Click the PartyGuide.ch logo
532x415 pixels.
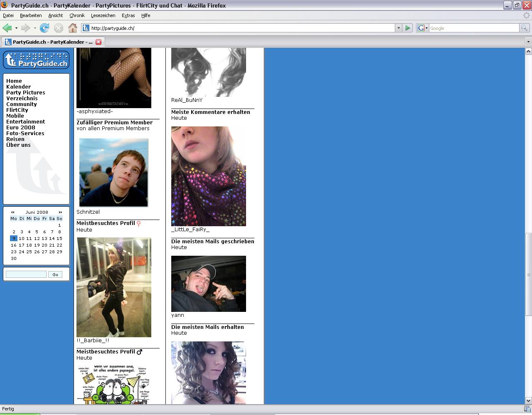click(x=36, y=60)
